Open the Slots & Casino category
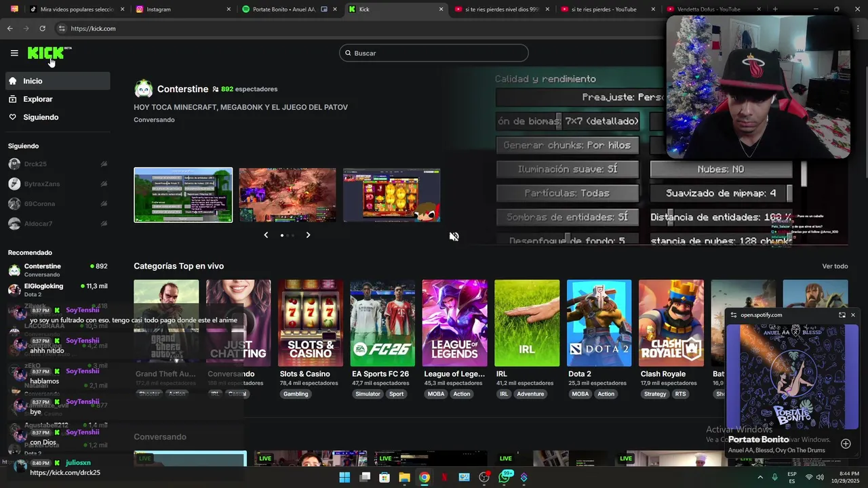Viewport: 868px width, 488px height. 311,323
